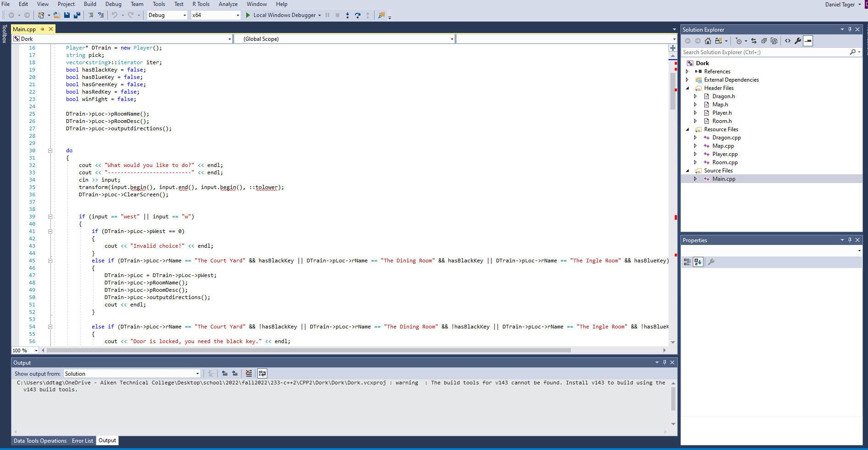Image resolution: width=868 pixels, height=450 pixels.
Task: Click the Step Over debug icon
Action: coord(358,15)
